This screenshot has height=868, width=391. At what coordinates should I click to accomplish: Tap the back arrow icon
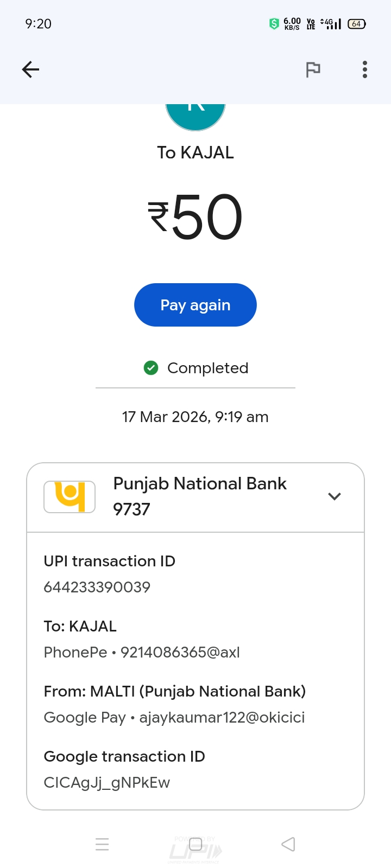pos(30,69)
